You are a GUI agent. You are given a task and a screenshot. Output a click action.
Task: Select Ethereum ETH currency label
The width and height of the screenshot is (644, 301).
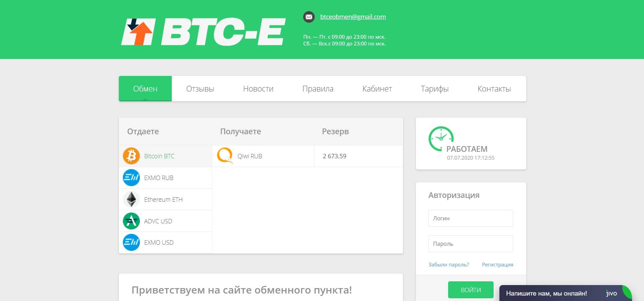tap(163, 200)
